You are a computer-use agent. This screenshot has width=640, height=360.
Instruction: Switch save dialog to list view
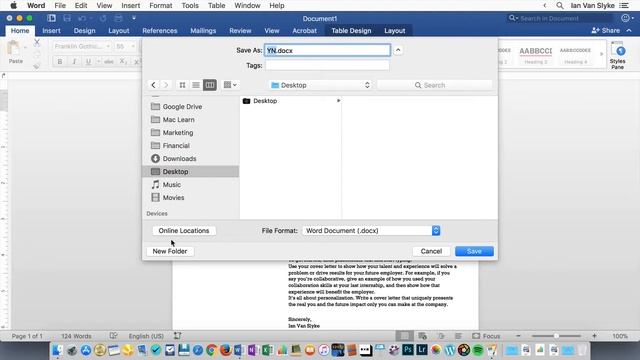(x=196, y=85)
